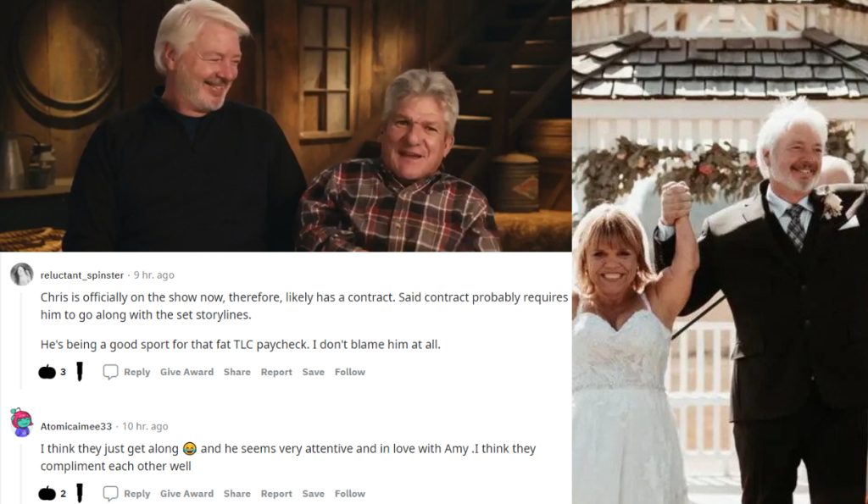
Task: Open Atomicaimee33's avatar image
Action: (22, 423)
